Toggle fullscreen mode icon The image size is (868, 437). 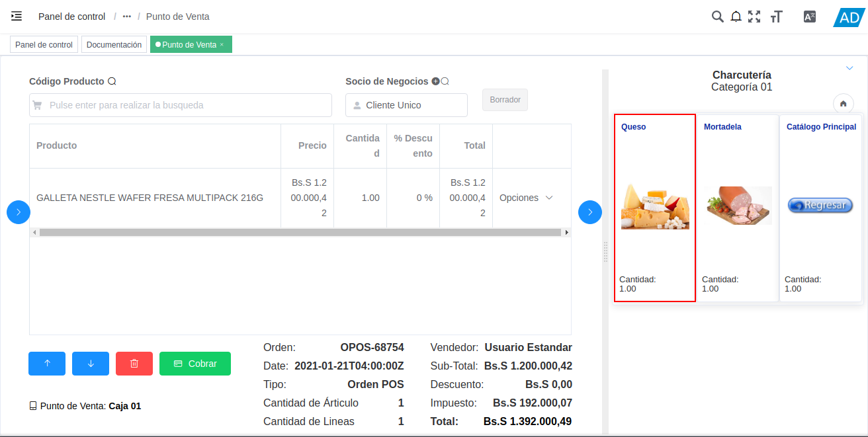(x=754, y=17)
